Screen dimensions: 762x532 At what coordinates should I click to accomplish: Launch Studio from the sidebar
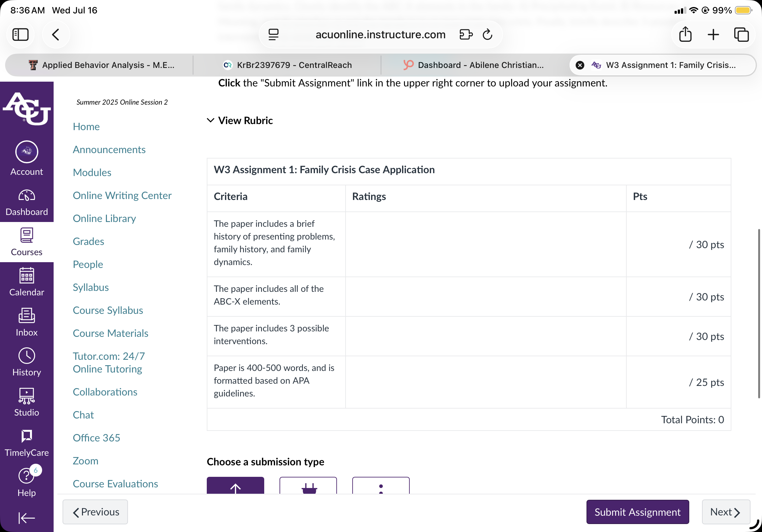tap(26, 402)
